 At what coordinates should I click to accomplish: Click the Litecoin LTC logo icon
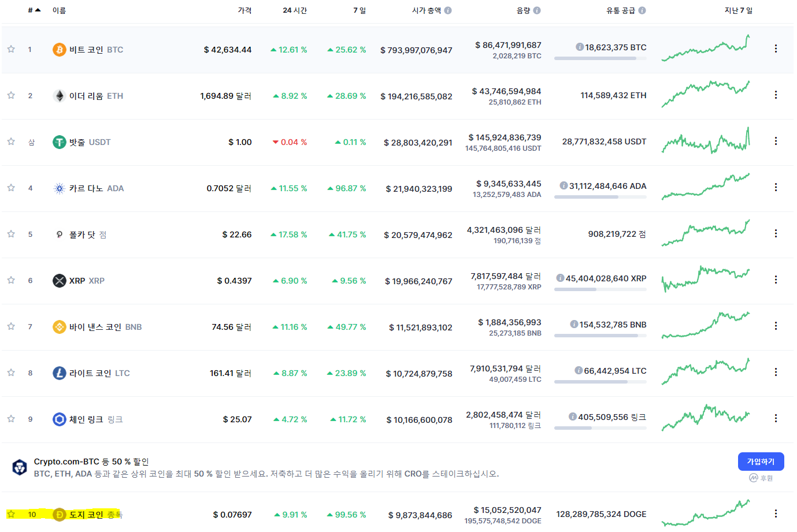(60, 373)
